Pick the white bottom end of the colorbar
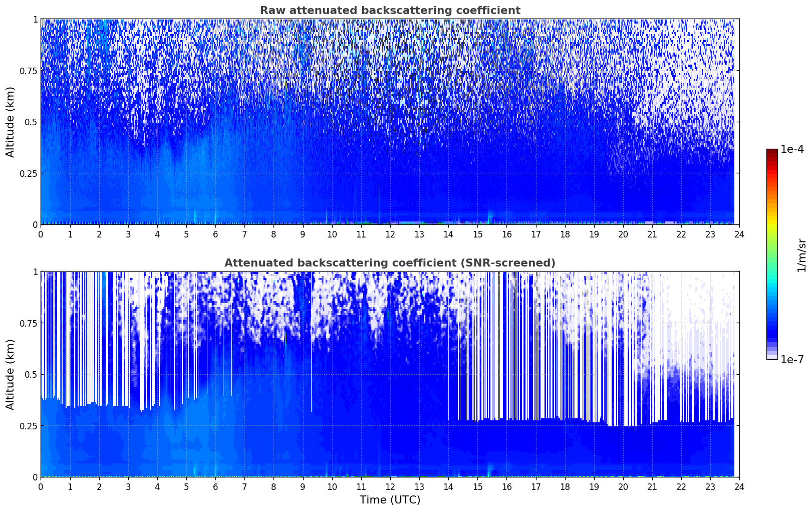Image resolution: width=812 pixels, height=511 pixels. [772, 357]
